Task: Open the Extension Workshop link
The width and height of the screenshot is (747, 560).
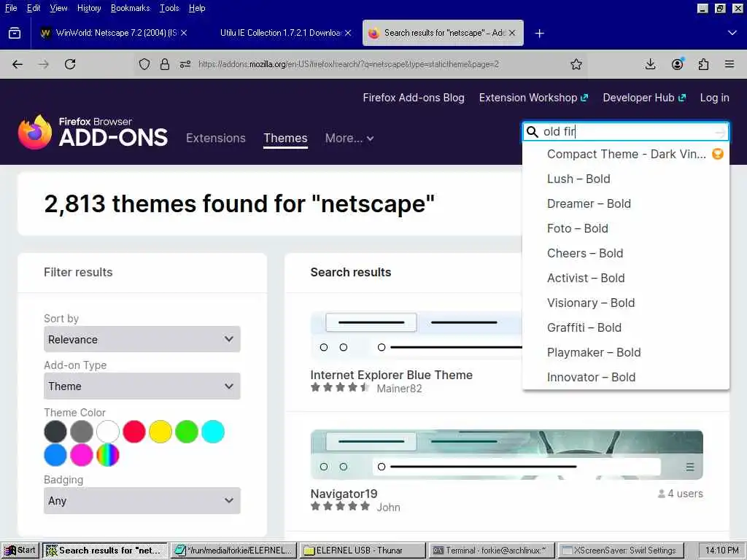Action: pos(533,98)
